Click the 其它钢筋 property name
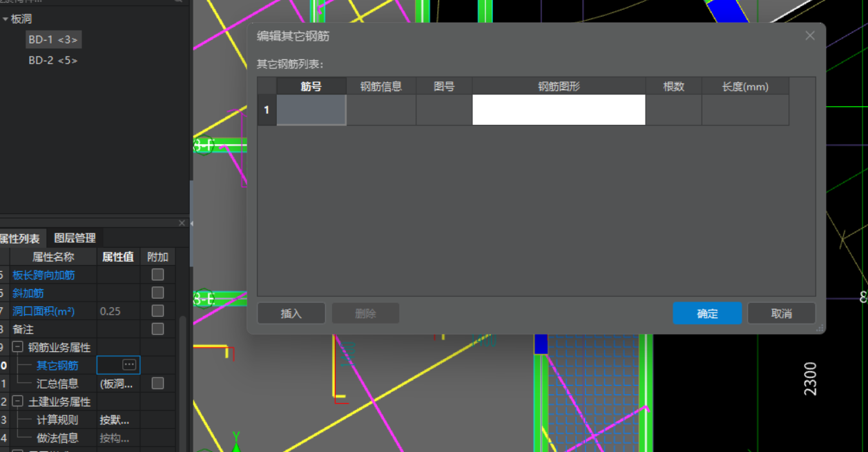The image size is (868, 452). [x=57, y=365]
